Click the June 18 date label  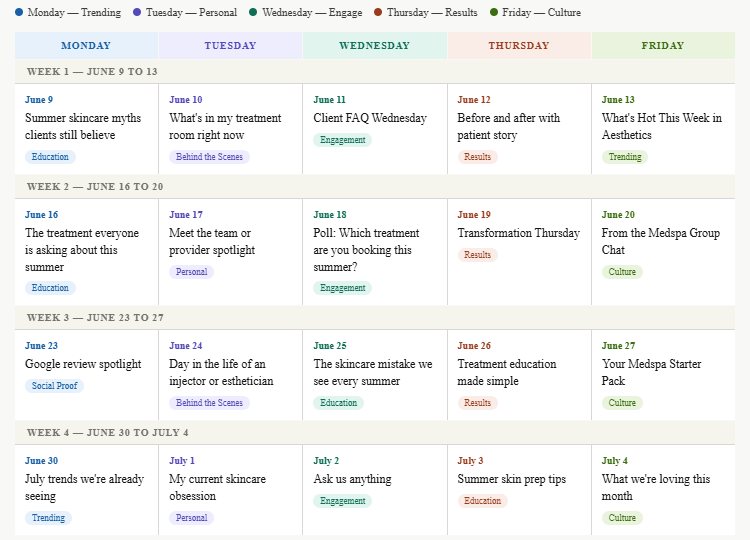tap(330, 215)
